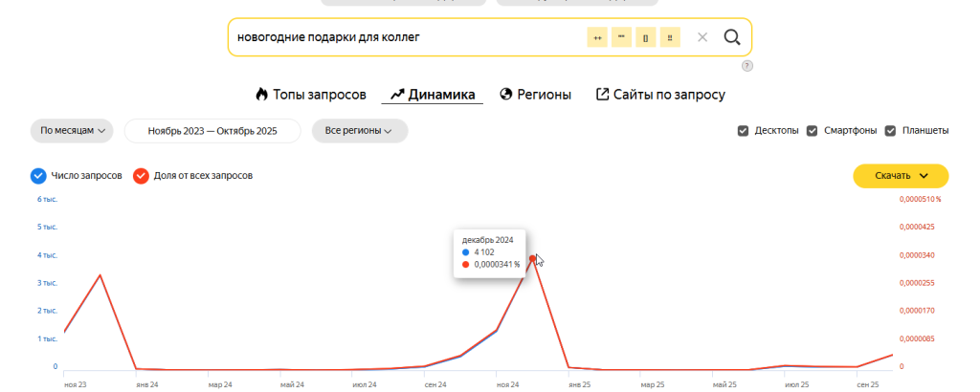
Task: Click the quotes operator button in search box
Action: pyautogui.click(x=622, y=37)
